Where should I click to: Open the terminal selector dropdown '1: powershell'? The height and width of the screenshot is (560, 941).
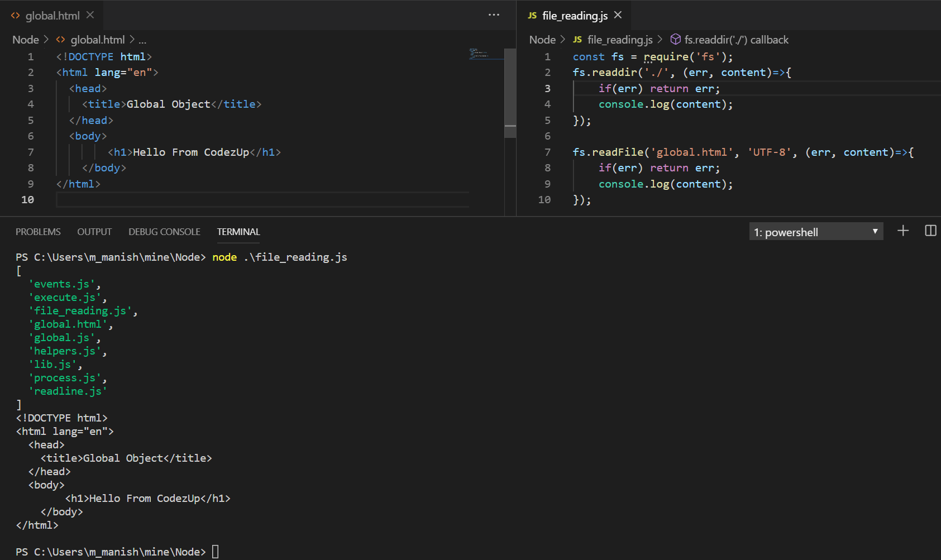[816, 232]
